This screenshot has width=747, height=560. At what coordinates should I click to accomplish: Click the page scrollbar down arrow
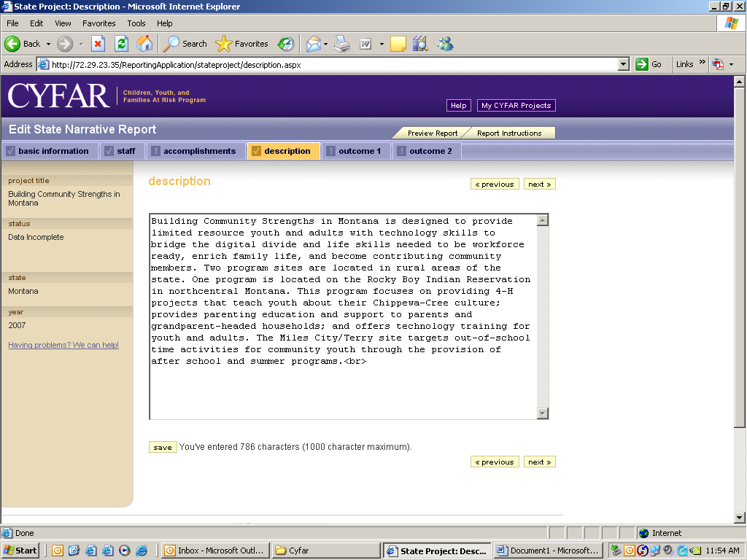tap(739, 517)
